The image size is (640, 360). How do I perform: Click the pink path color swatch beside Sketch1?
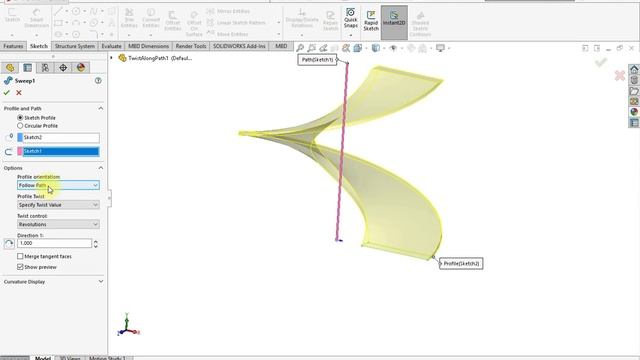20,151
